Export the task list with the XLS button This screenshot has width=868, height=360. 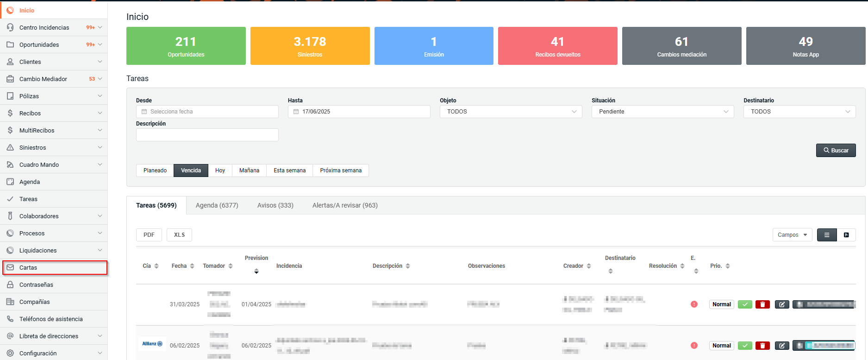point(179,235)
